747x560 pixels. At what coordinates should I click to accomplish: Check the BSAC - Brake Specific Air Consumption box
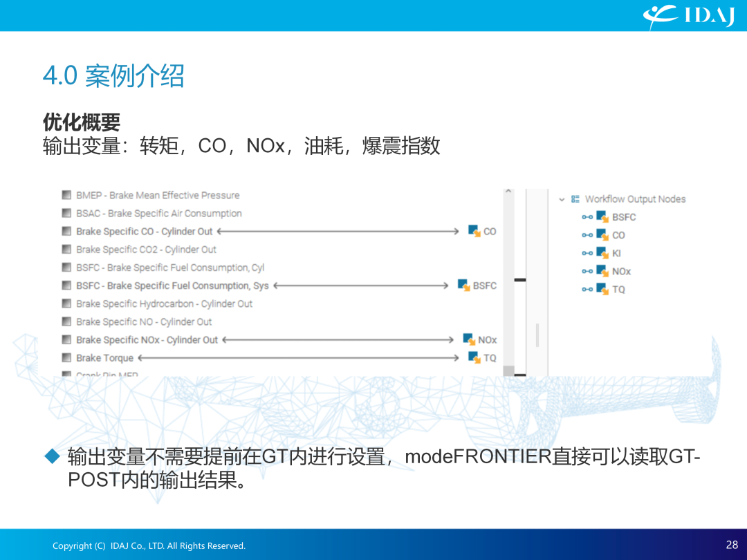click(x=66, y=213)
